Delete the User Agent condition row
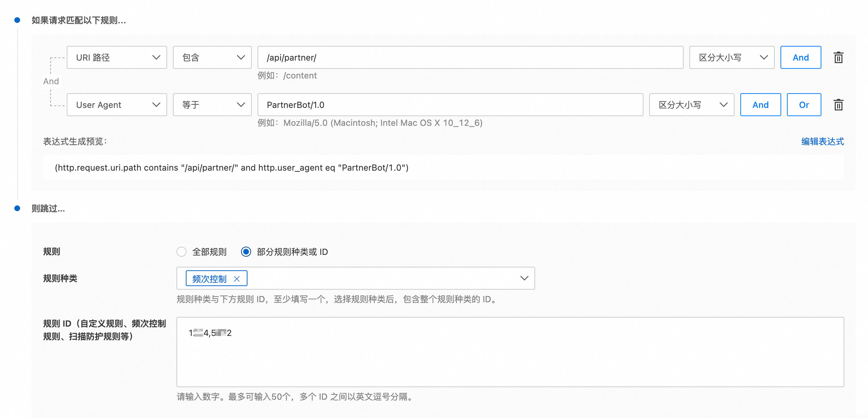This screenshot has height=418, width=868. [x=838, y=105]
